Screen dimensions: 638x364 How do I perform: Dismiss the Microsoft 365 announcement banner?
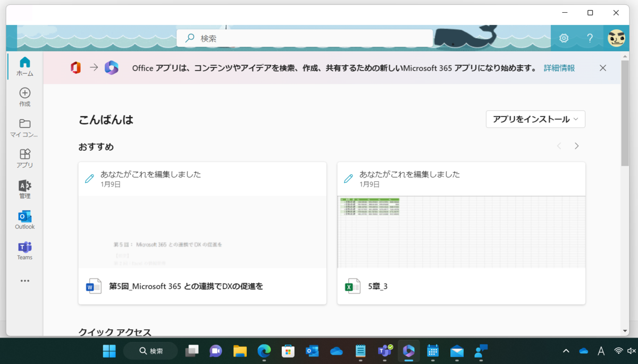pos(602,68)
